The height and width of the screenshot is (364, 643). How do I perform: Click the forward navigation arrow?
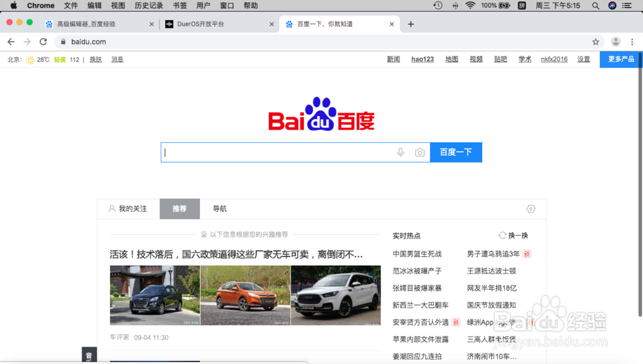click(27, 41)
